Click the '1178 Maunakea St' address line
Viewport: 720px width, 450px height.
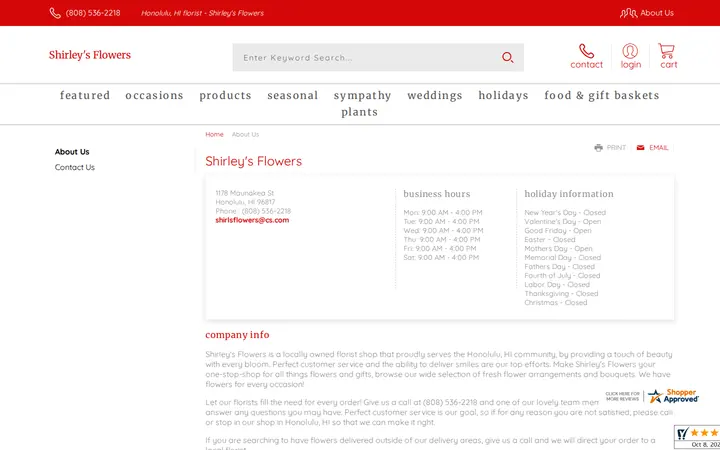coord(245,193)
